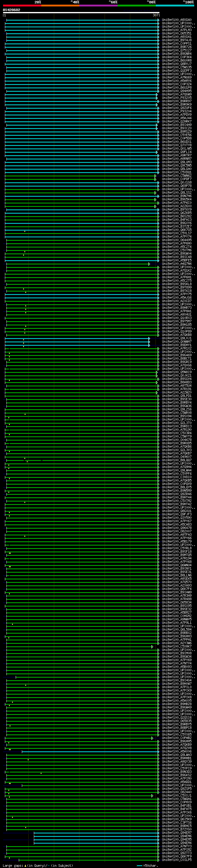Image resolution: width=197 pixels, height=868 pixels.
Task: Click hit label UniRef100_C0PPS1
Action: click(x=176, y=43)
